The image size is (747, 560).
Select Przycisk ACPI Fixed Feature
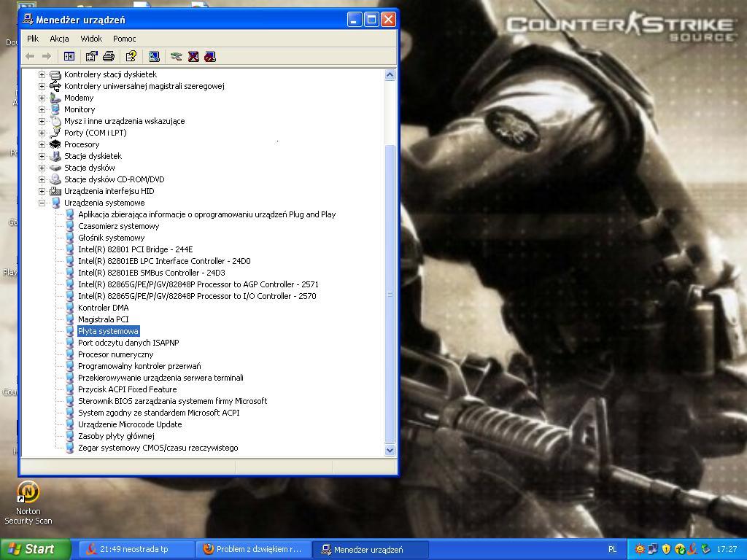click(x=127, y=389)
